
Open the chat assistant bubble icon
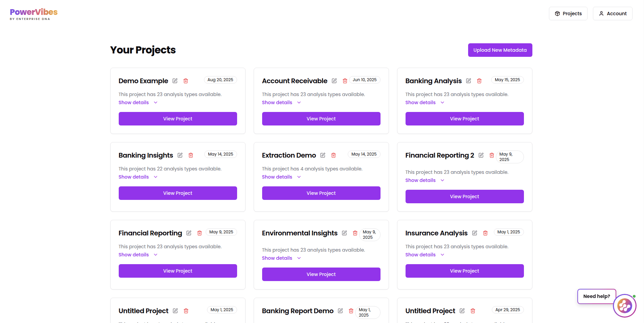624,306
